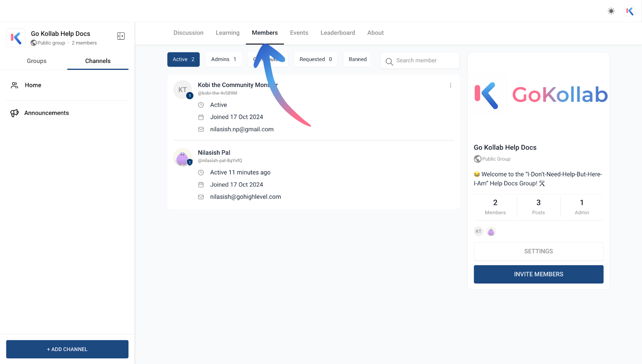Click the @nilasish-pal-8qYxfQ handle
The height and width of the screenshot is (364, 642).
click(x=220, y=160)
